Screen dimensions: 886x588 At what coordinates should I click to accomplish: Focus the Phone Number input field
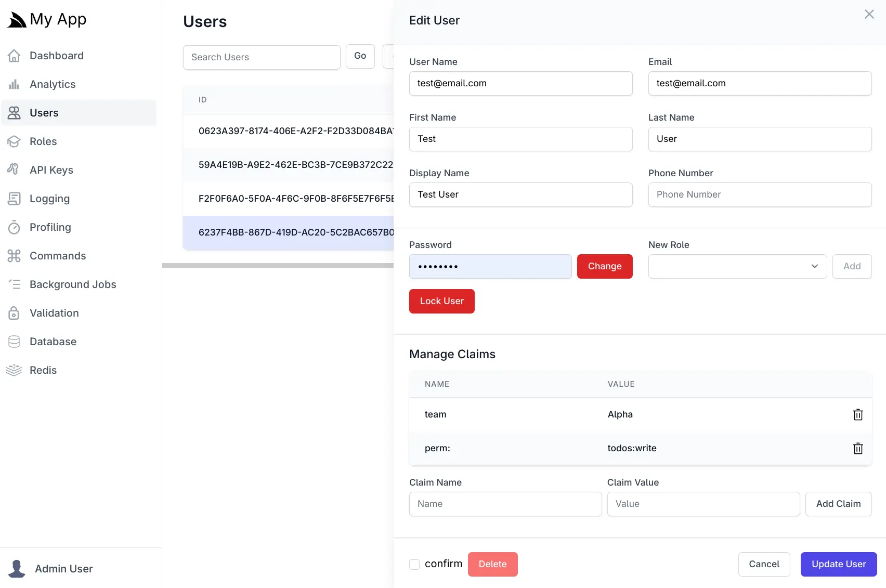point(759,194)
